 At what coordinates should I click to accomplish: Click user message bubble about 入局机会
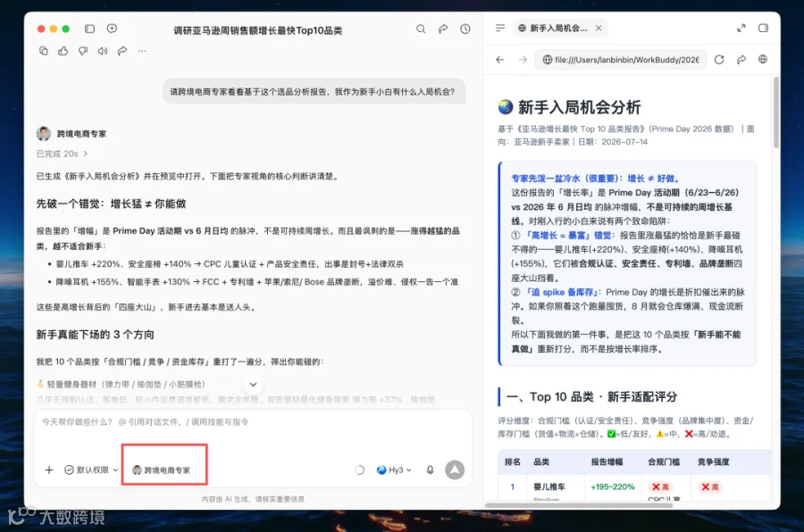(x=314, y=92)
